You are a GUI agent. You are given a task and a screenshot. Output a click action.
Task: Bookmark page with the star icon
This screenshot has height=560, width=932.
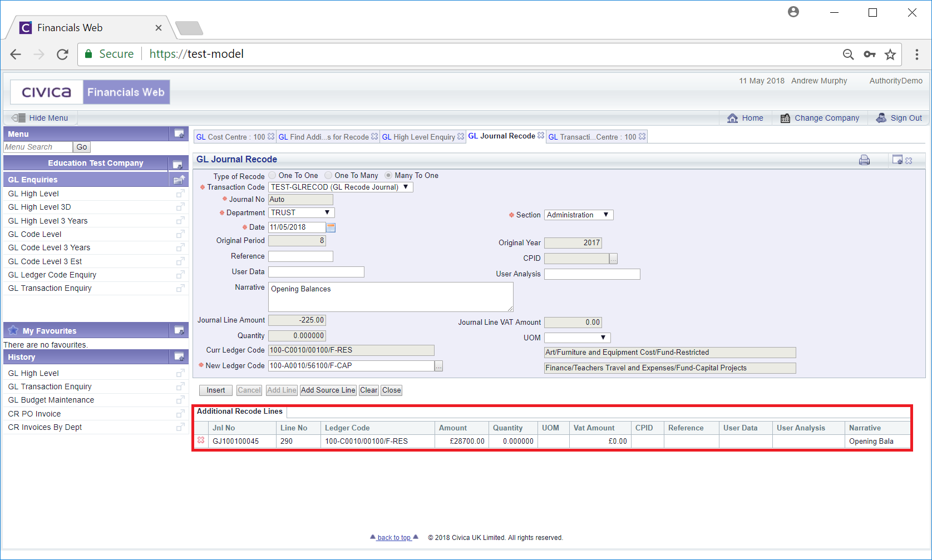tap(890, 54)
